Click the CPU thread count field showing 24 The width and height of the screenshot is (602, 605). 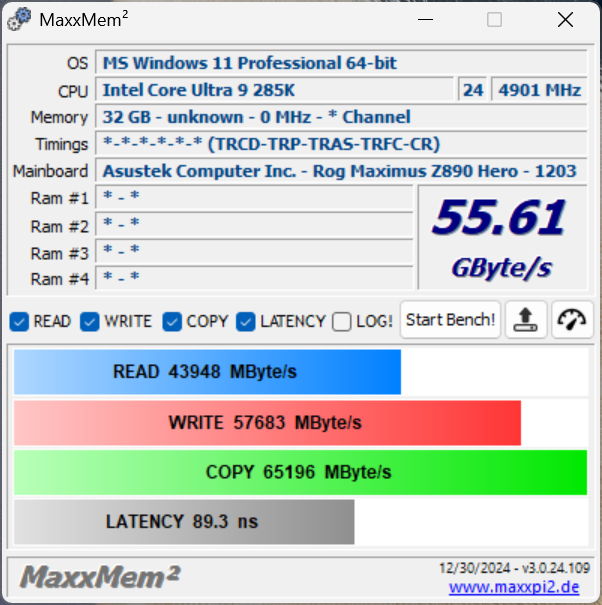pyautogui.click(x=473, y=90)
